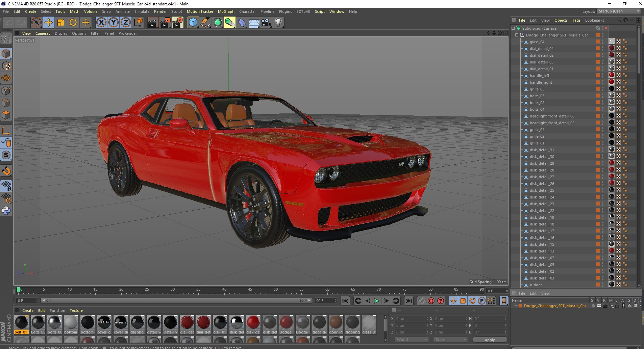Select the rudder object
644x349 pixels.
point(536,285)
